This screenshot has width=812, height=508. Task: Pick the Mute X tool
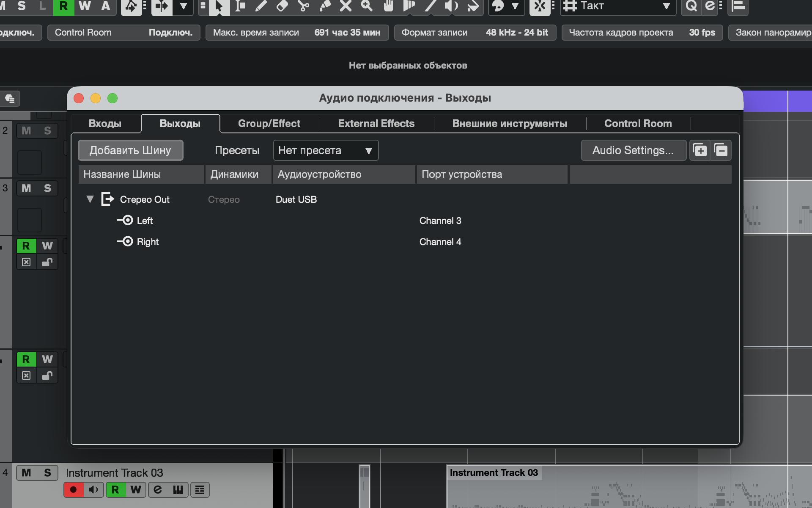tap(346, 6)
